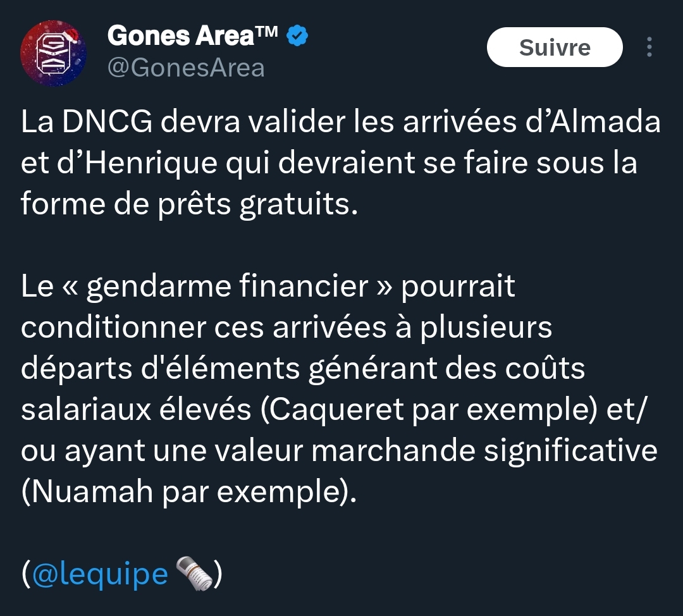Open the @lequipe mention link

click(100, 574)
